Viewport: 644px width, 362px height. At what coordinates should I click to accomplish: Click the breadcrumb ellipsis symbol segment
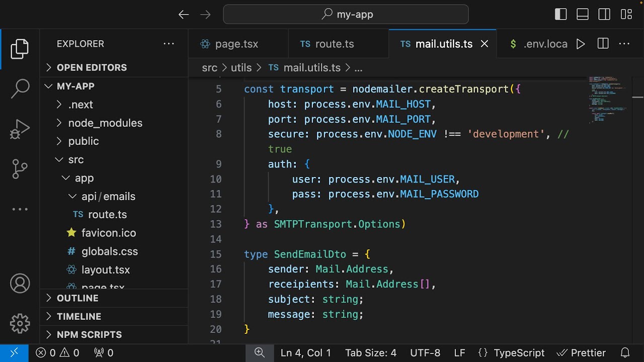pyautogui.click(x=358, y=68)
